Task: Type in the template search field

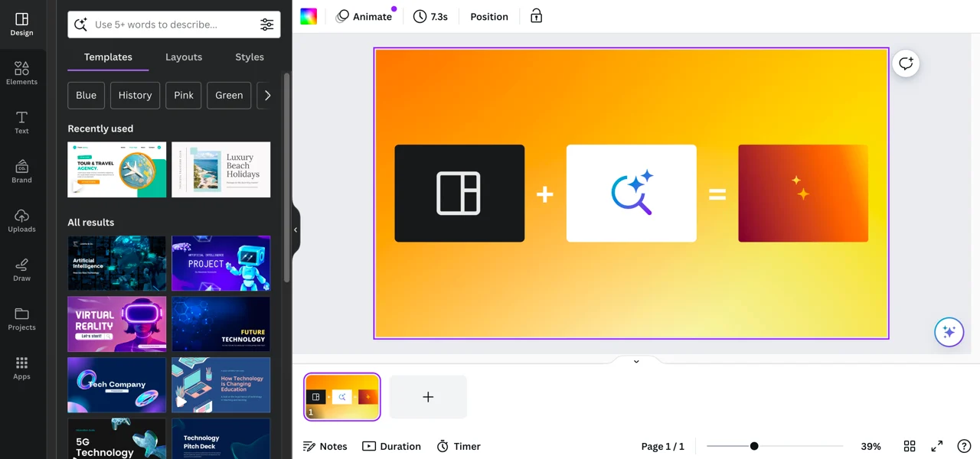Action: click(173, 24)
